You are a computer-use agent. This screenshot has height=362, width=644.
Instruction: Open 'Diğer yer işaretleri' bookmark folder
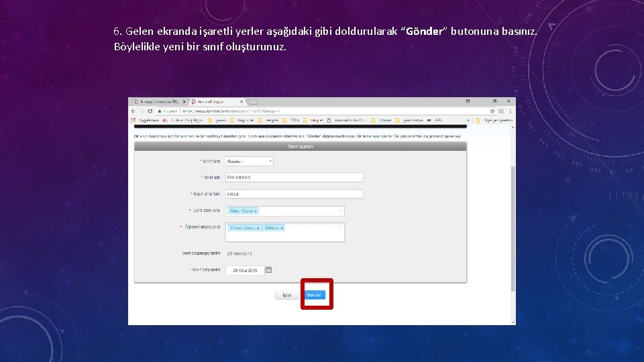pyautogui.click(x=494, y=120)
